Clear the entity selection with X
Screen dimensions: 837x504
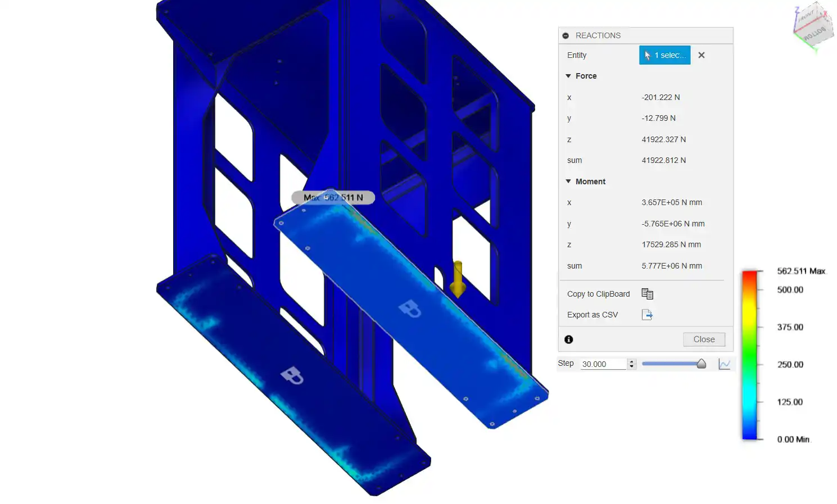tap(701, 55)
